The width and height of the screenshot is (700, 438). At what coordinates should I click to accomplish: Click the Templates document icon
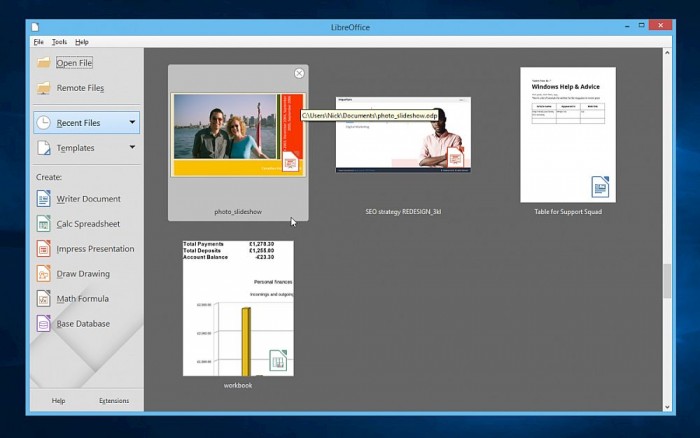click(43, 148)
